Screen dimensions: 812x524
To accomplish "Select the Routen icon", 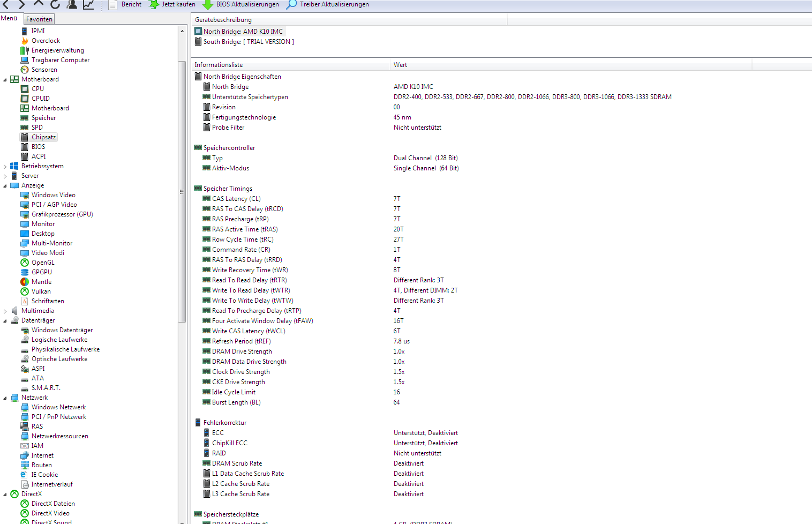I will coord(25,465).
